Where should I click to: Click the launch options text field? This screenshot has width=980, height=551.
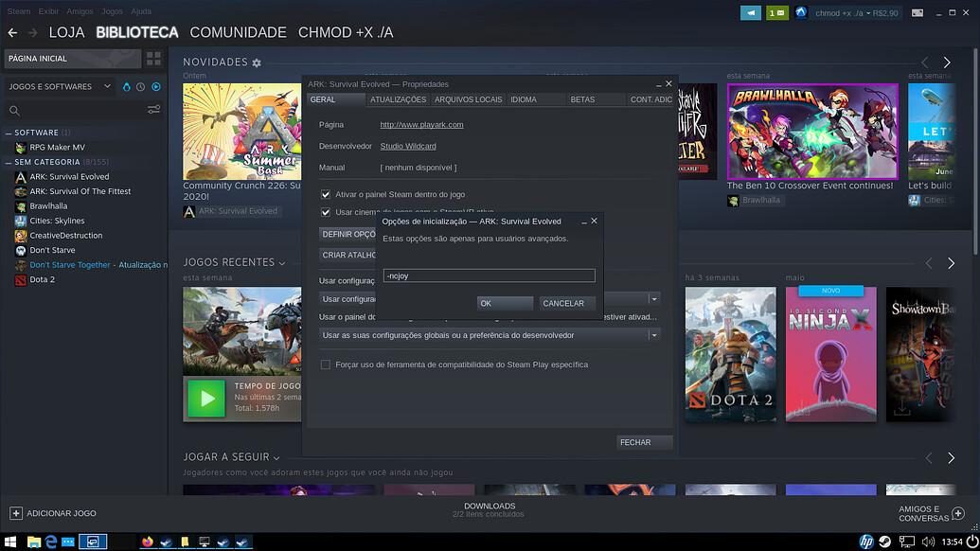[x=489, y=275]
